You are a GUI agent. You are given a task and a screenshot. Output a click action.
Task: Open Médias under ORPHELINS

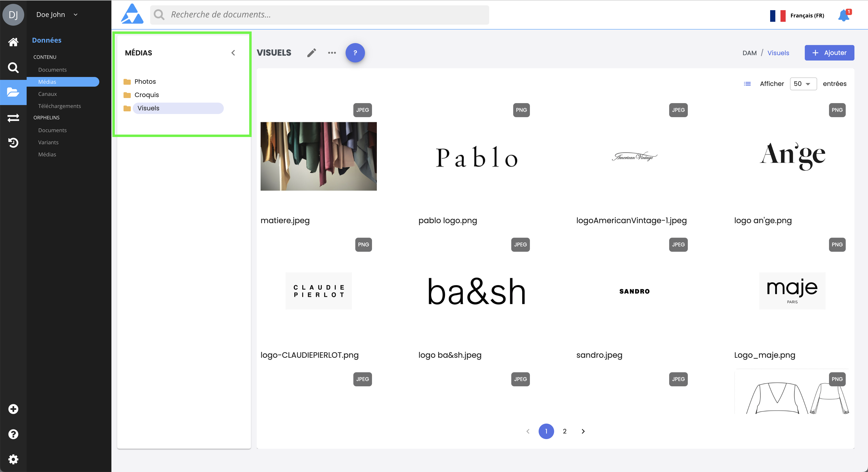pos(47,154)
